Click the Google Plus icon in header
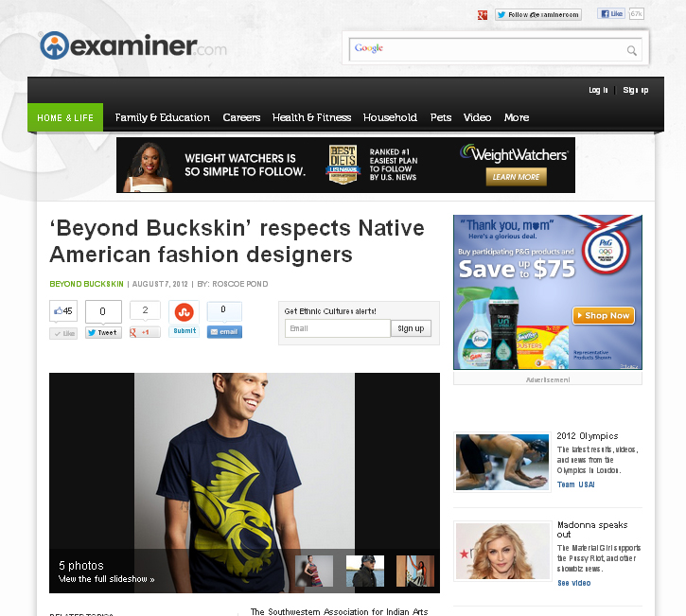Image resolution: width=686 pixels, height=616 pixels. coord(483,15)
